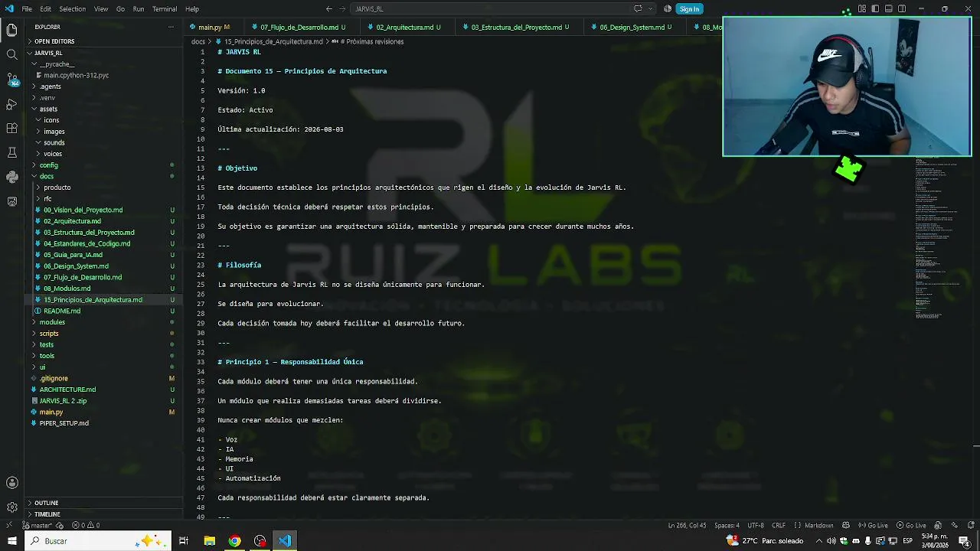Toggle the primary side bar layout button
This screenshot has height=551, width=980.
tap(875, 9)
